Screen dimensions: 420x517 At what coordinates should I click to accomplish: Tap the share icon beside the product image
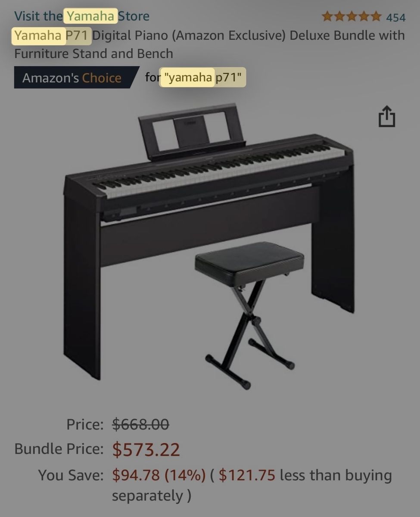(386, 116)
